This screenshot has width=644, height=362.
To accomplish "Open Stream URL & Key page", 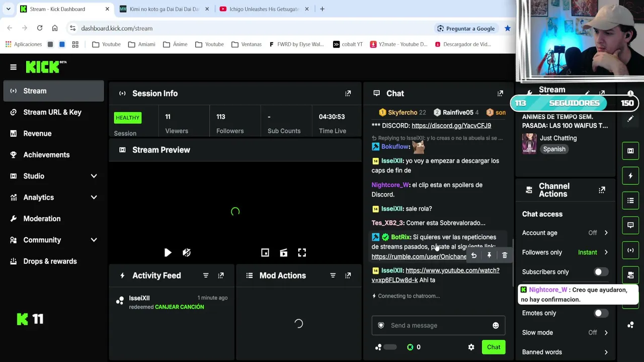I will coord(53,112).
